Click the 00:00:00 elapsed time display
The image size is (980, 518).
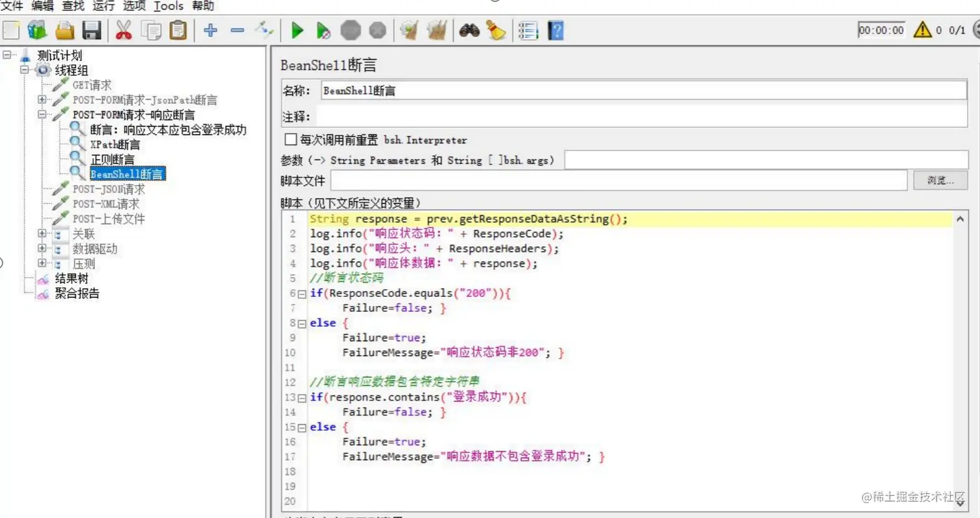pyautogui.click(x=881, y=30)
